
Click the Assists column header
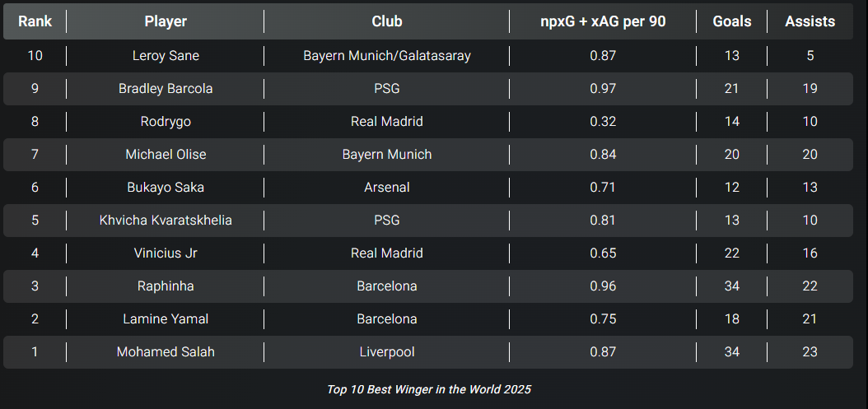click(810, 21)
